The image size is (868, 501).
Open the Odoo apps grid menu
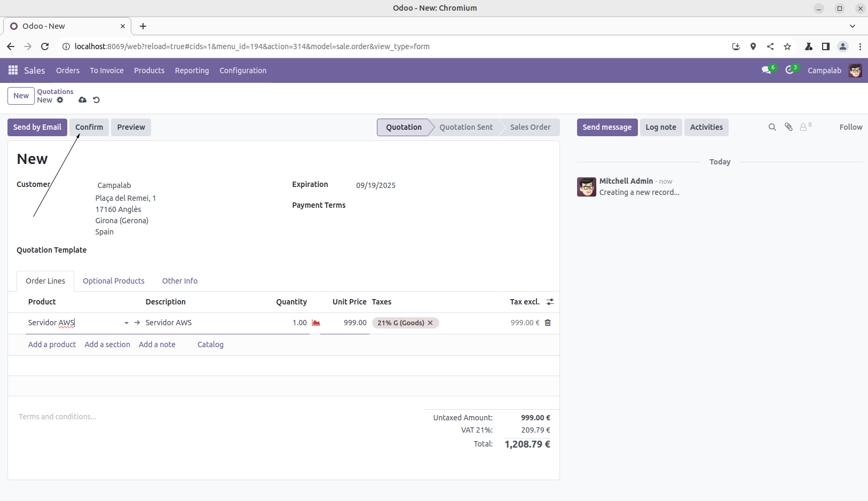click(x=13, y=71)
